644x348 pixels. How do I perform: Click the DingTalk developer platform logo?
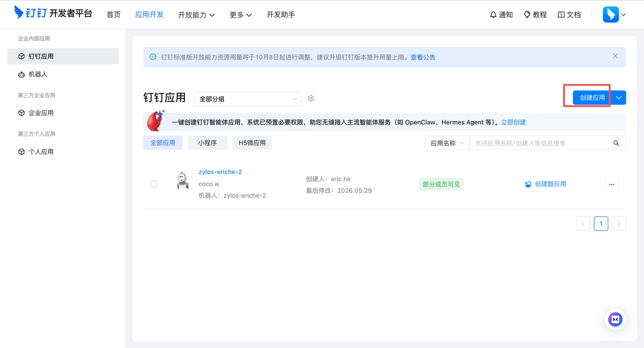coord(53,13)
